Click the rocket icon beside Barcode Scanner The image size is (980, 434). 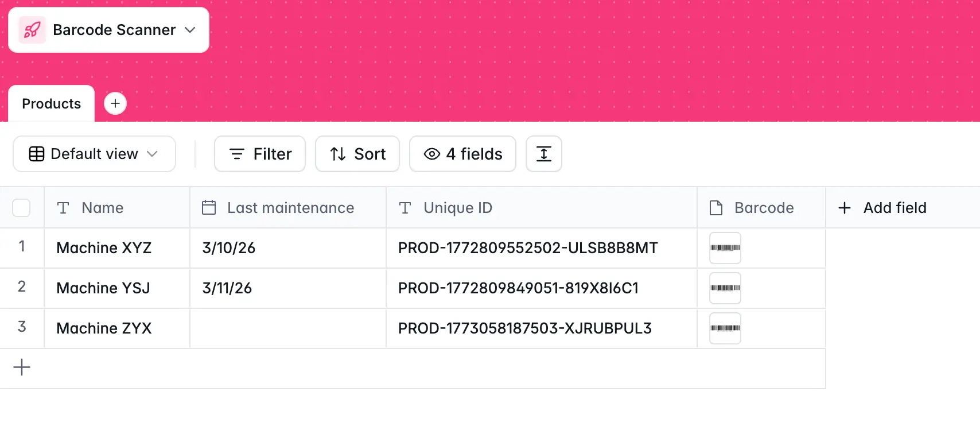tap(32, 29)
